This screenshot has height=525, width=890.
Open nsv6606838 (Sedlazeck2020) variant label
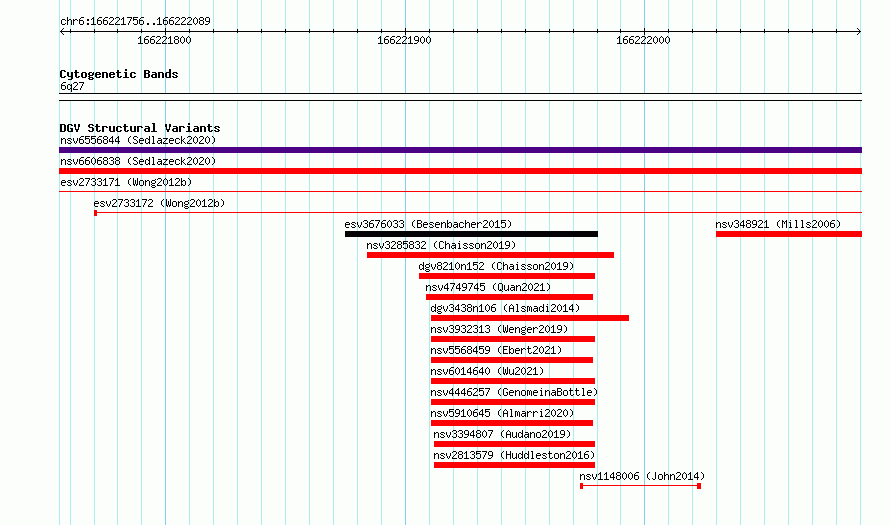[x=138, y=161]
